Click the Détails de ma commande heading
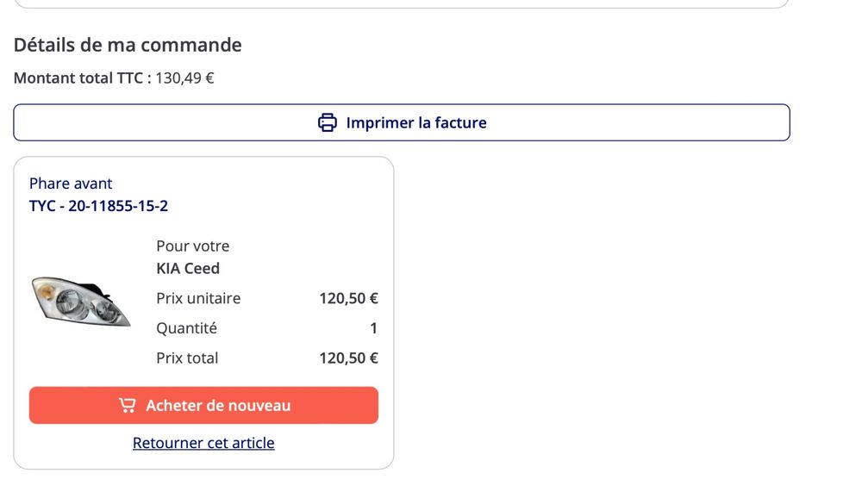 (x=128, y=45)
